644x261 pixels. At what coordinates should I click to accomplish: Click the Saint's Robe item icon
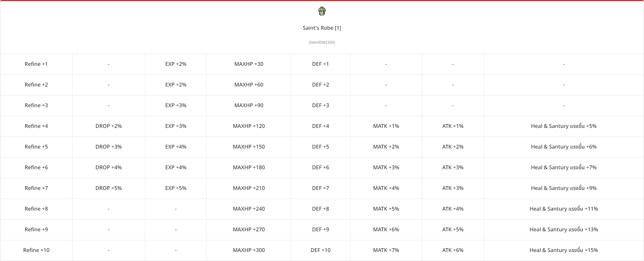coord(322,11)
